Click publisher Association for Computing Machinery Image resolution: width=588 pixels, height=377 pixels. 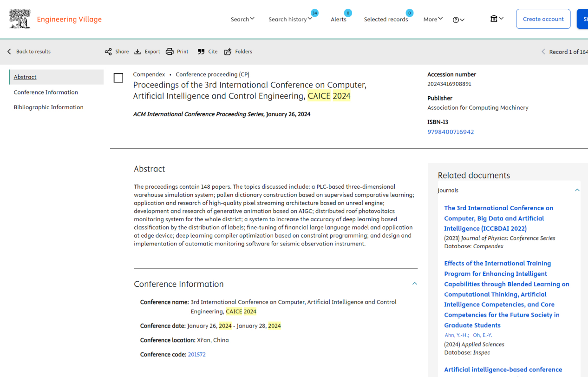click(478, 107)
